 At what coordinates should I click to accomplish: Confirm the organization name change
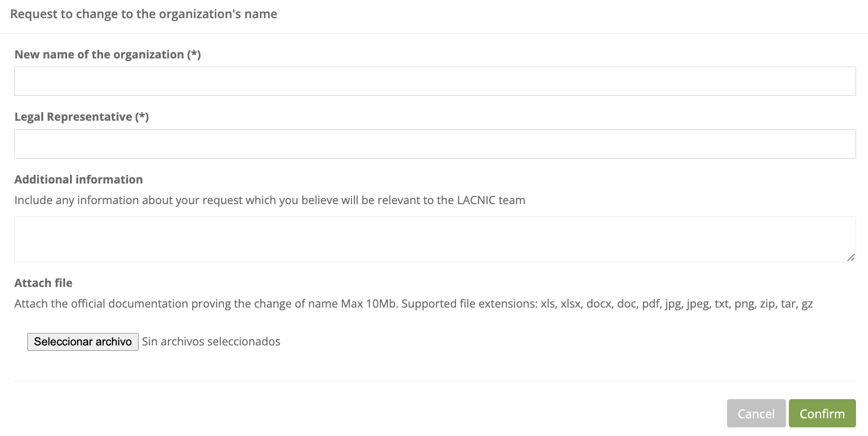822,413
